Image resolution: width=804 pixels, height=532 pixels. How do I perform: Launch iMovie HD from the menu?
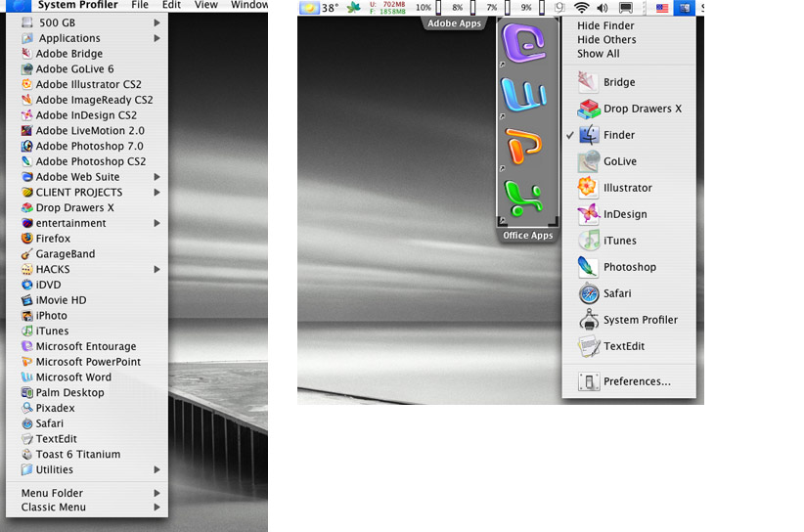pyautogui.click(x=87, y=300)
